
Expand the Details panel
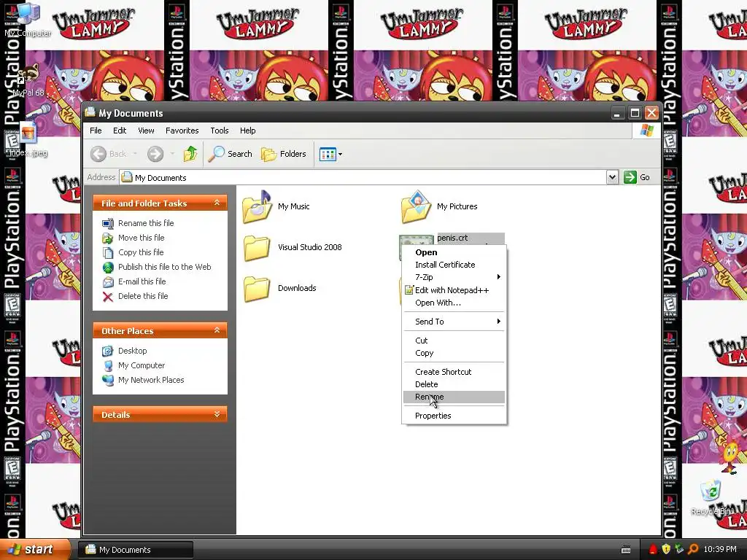(x=217, y=414)
